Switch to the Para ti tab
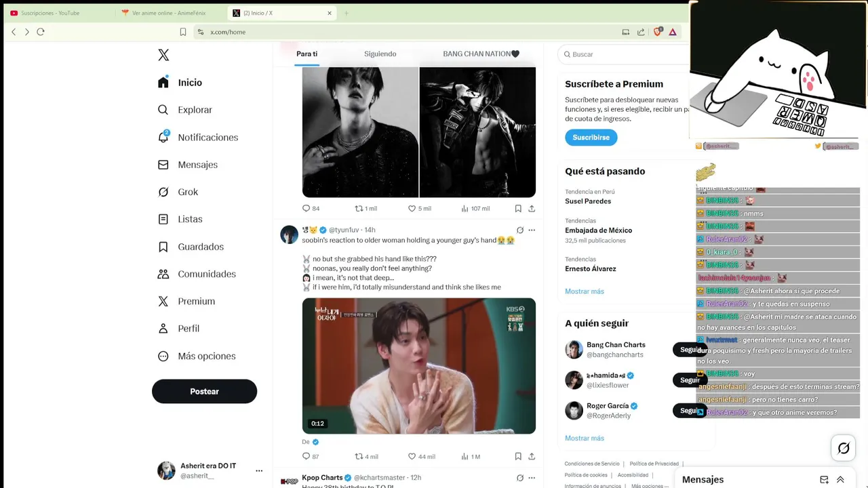868x488 pixels. (x=307, y=54)
